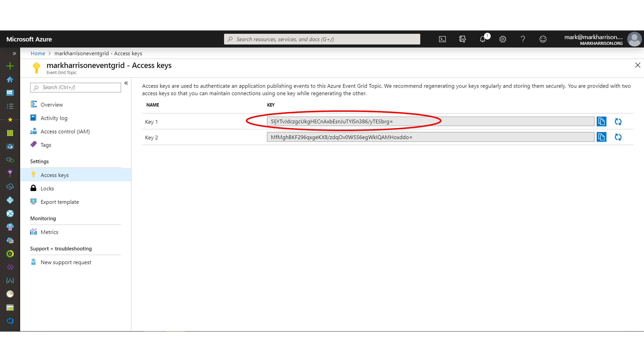Open Cloud Shell from top bar
Viewport: 644px width, 362px height.
click(x=442, y=39)
